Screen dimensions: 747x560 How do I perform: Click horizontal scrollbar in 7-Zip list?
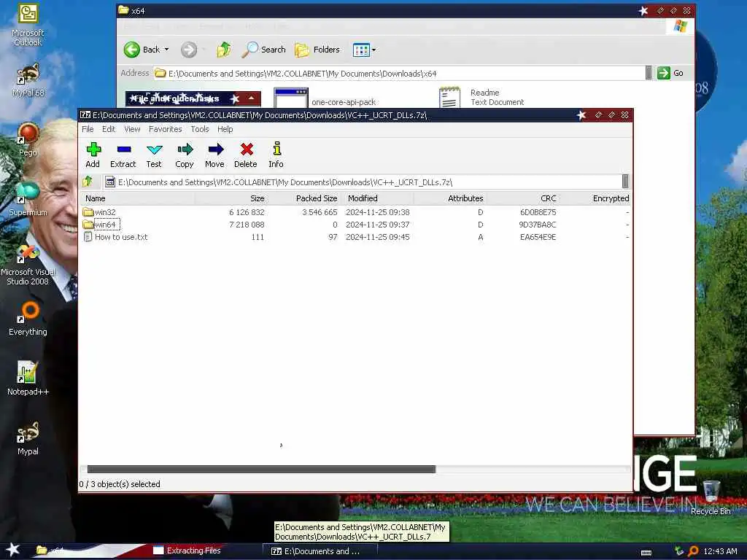point(261,469)
